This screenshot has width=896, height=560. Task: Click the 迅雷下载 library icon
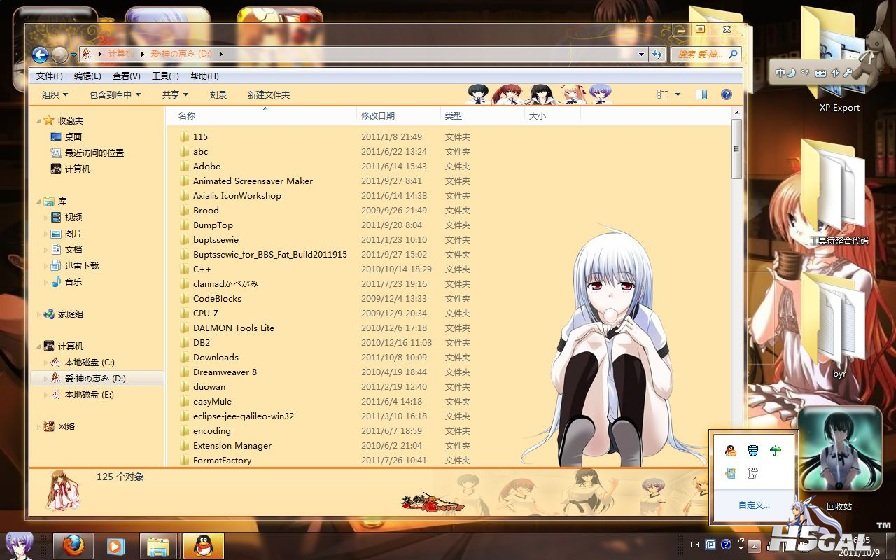click(56, 265)
